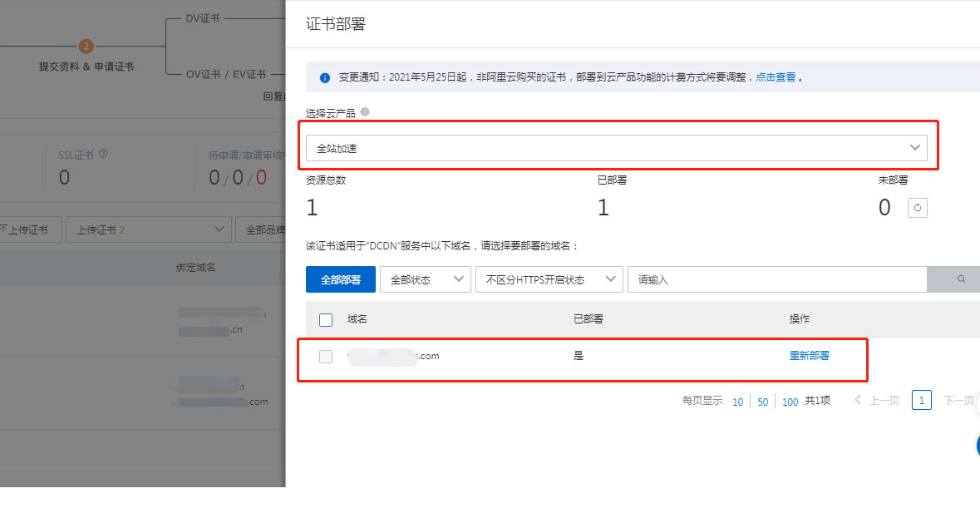980x523 pixels.
Task: Click the refresh icon next to 未部署
Action: [918, 208]
